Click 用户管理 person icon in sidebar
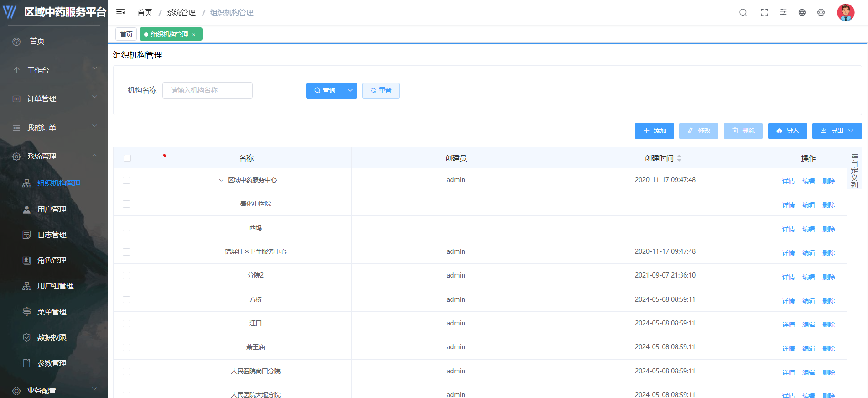This screenshot has width=868, height=398. 27,209
